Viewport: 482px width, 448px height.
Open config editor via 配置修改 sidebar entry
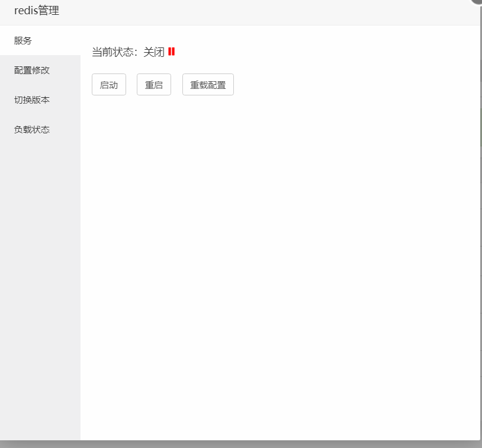pyautogui.click(x=31, y=71)
